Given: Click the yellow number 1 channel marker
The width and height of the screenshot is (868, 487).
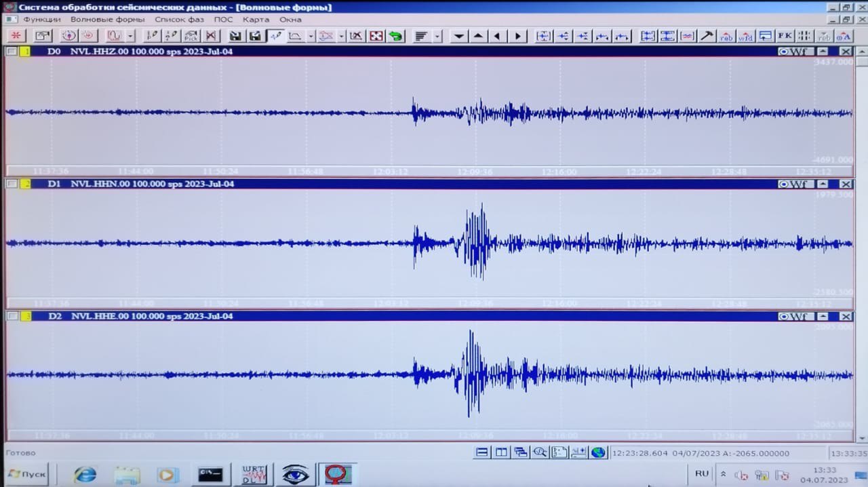Looking at the screenshot, I should pyautogui.click(x=26, y=52).
